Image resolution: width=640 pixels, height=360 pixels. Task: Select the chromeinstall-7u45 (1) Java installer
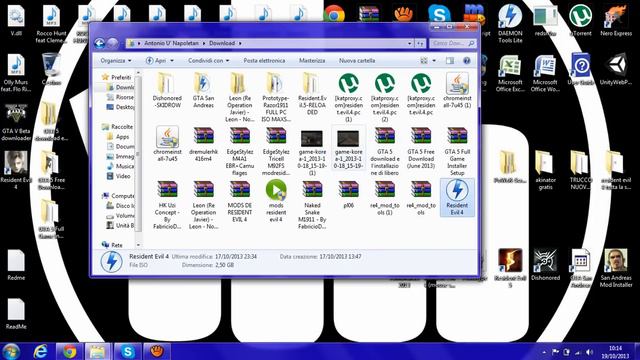[x=457, y=91]
